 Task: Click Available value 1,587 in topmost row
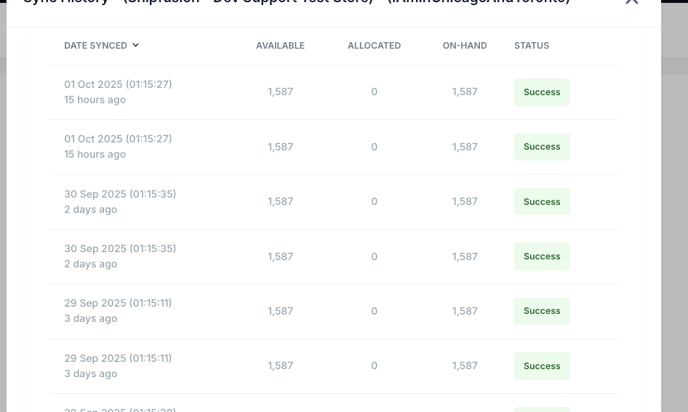(281, 92)
